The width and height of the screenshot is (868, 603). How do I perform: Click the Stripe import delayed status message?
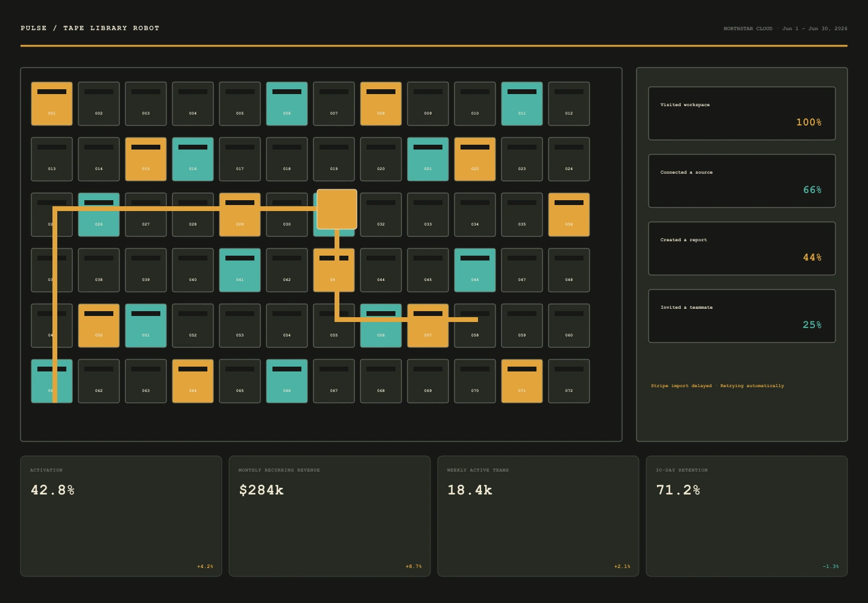coord(717,386)
